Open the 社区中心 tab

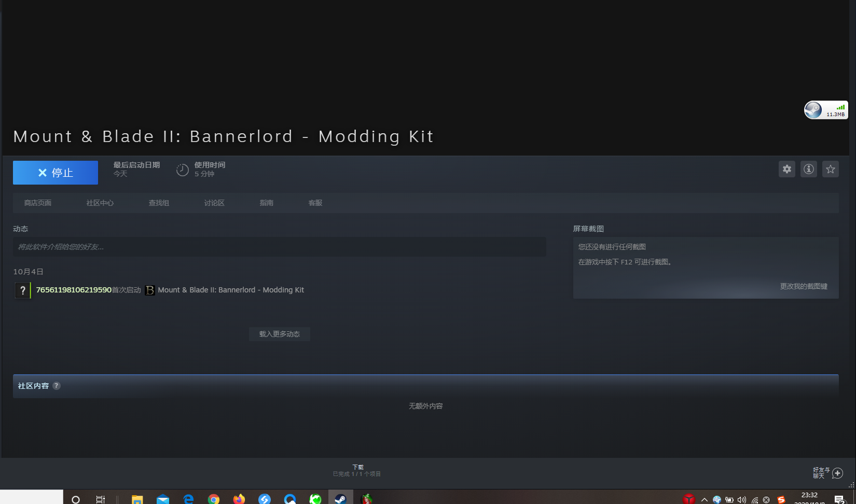coord(100,203)
